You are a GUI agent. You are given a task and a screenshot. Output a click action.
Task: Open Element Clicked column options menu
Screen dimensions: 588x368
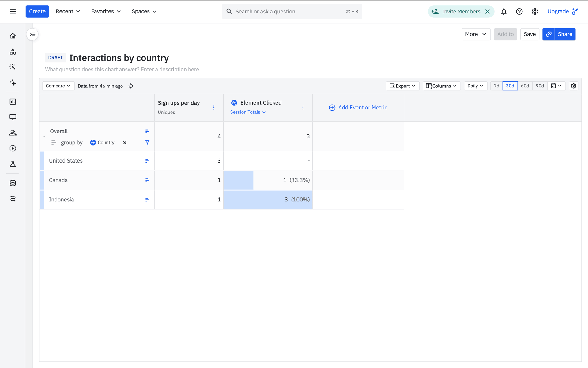(x=303, y=108)
